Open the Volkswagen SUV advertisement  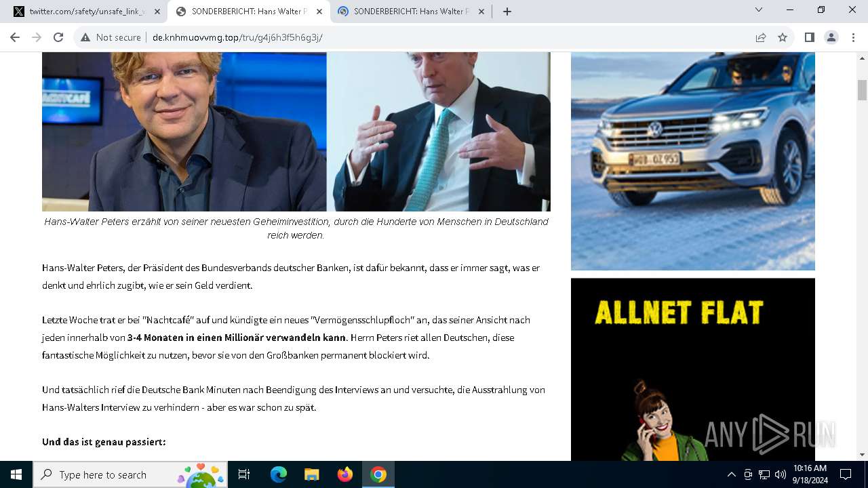tap(693, 161)
